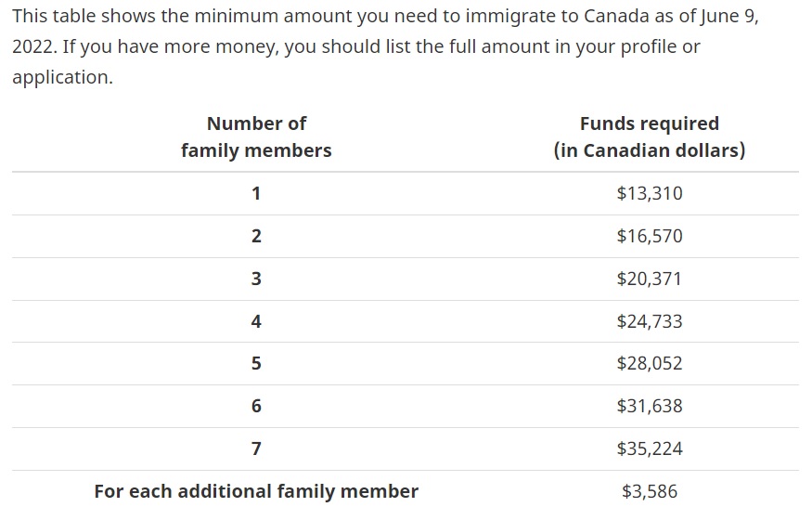The image size is (812, 520).
Task: Select the family members cell showing 4
Action: [256, 321]
